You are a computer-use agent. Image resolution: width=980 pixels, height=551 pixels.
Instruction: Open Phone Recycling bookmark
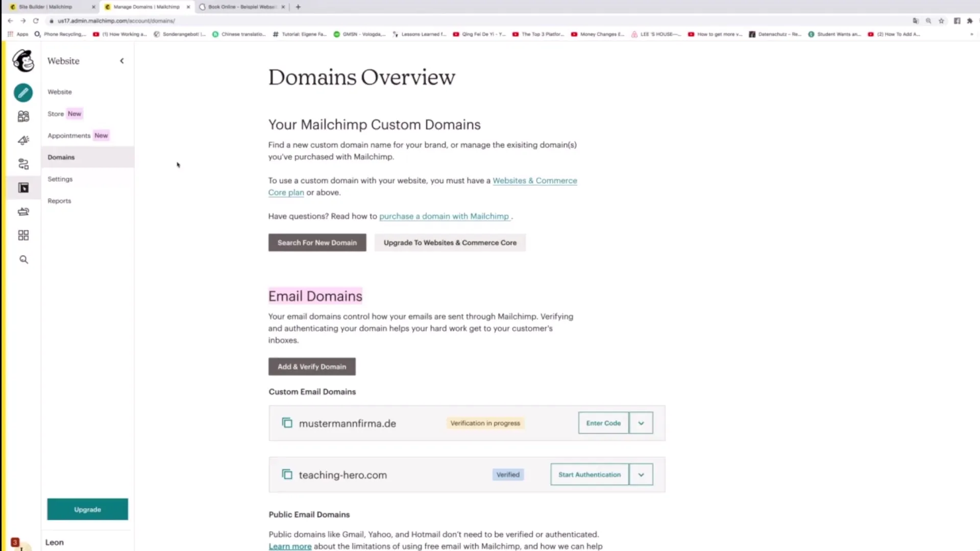coord(61,34)
